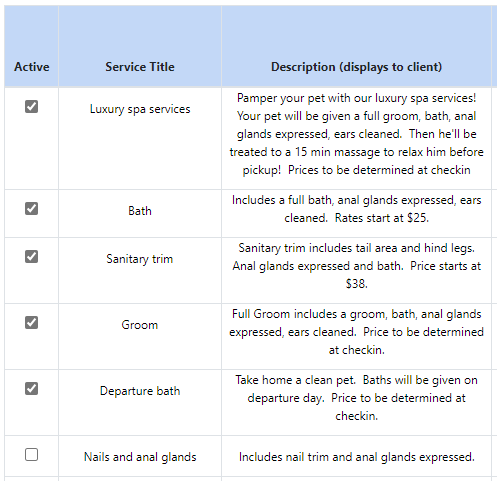Uncheck the Bath service Active checkbox

pyautogui.click(x=31, y=209)
